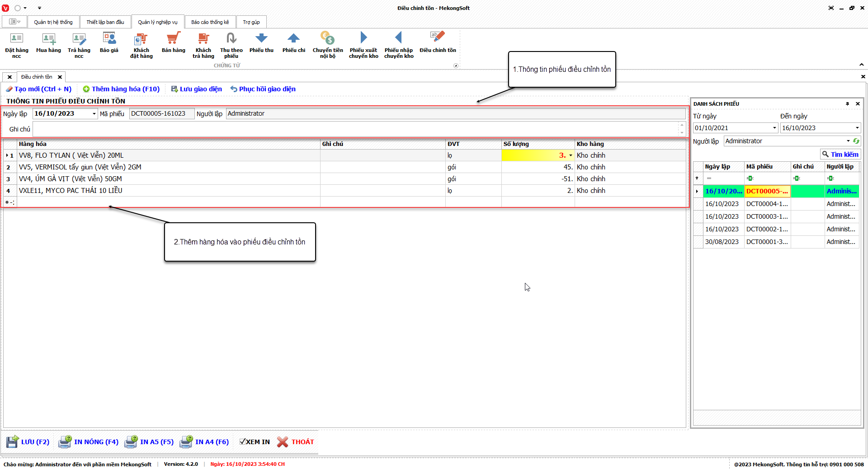Viewport: 868px width, 469px height.
Task: Click the Ghi chú text field
Action: (355, 129)
